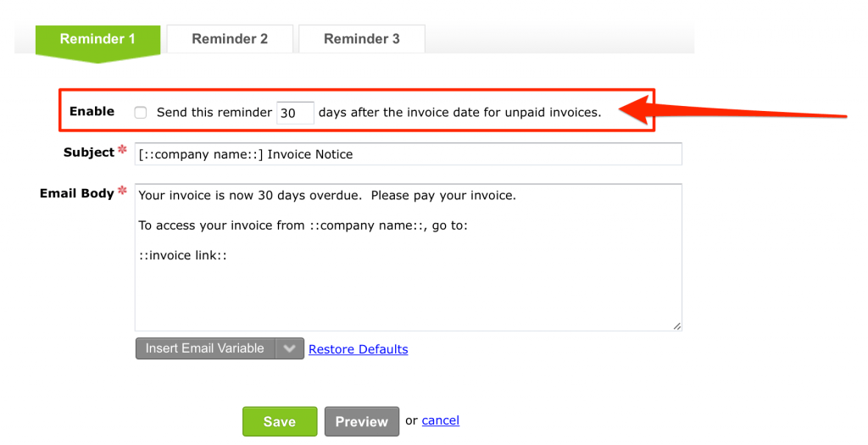Click the Restore Defaults link
The image size is (868, 445).
pos(359,349)
